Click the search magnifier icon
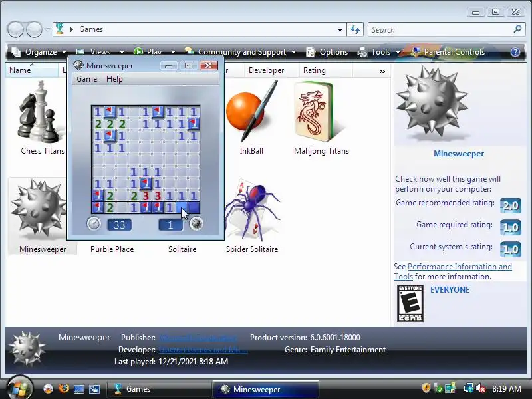The width and height of the screenshot is (532, 399). coord(517,29)
